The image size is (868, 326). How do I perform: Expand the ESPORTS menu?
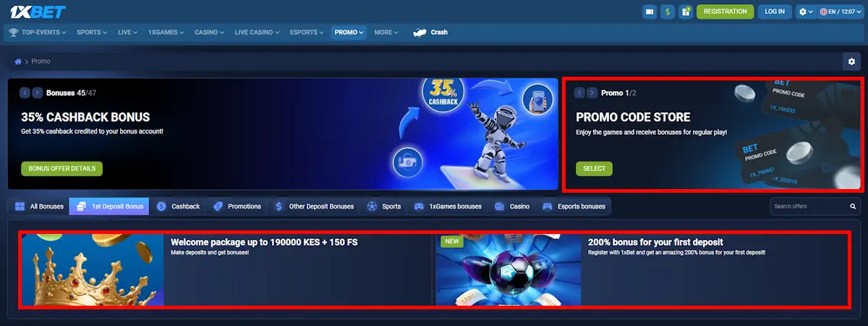(307, 33)
